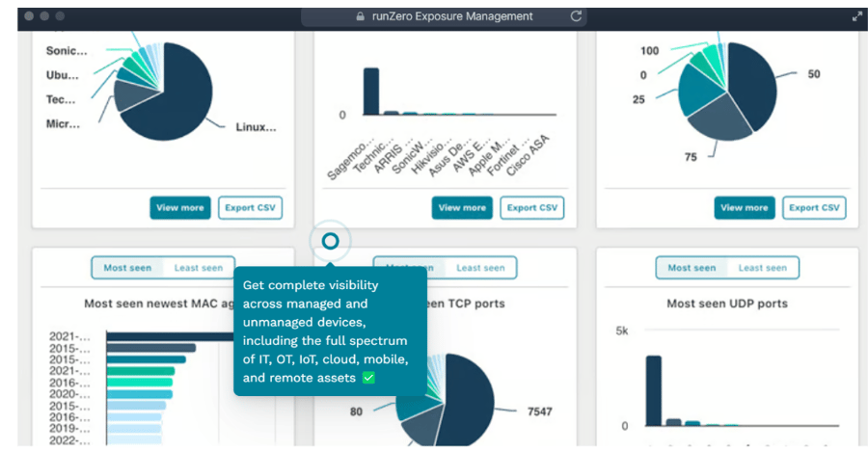
Task: Select Least seen in the TCP ports card
Action: click(x=480, y=268)
